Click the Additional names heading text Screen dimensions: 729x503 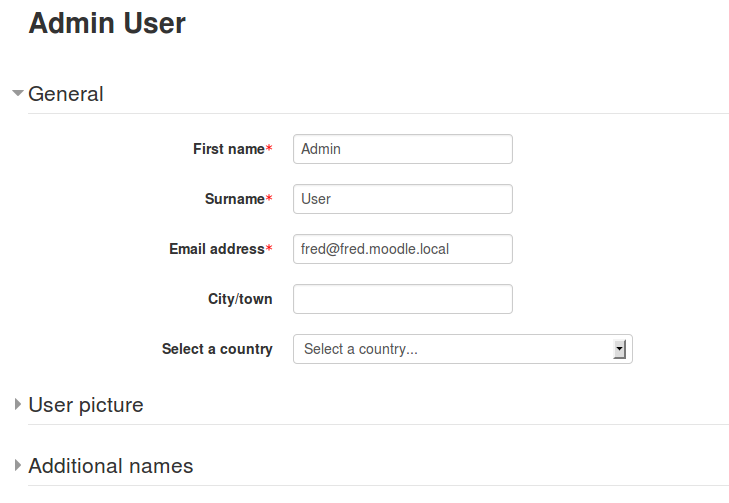[x=111, y=466]
